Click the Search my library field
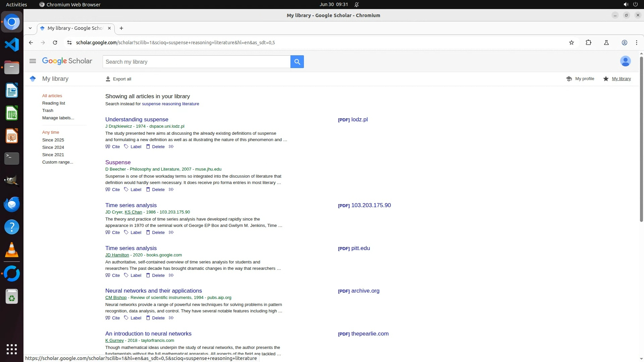 pyautogui.click(x=196, y=62)
